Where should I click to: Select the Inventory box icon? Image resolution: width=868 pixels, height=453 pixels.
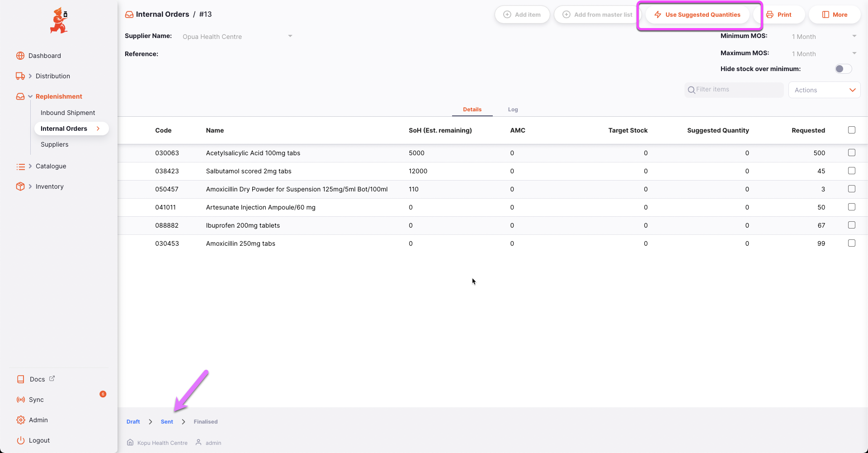tap(20, 186)
